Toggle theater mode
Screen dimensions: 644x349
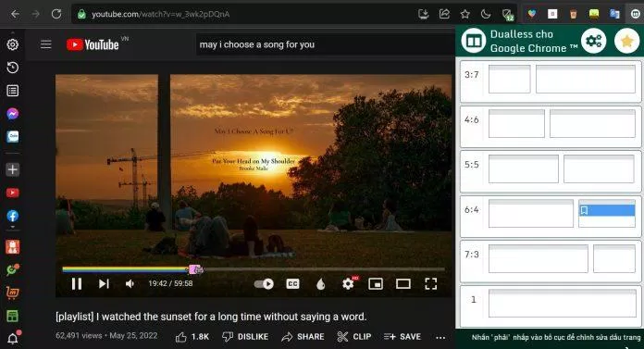tap(402, 283)
